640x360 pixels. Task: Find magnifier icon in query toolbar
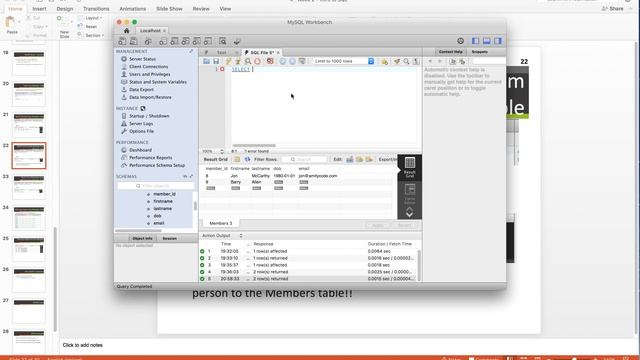[x=407, y=61]
